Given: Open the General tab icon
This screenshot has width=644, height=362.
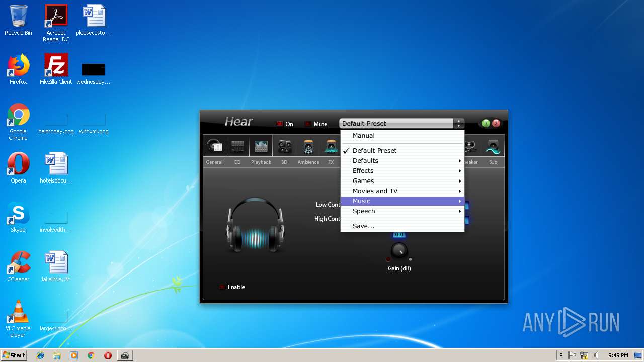Looking at the screenshot, I should [214, 146].
